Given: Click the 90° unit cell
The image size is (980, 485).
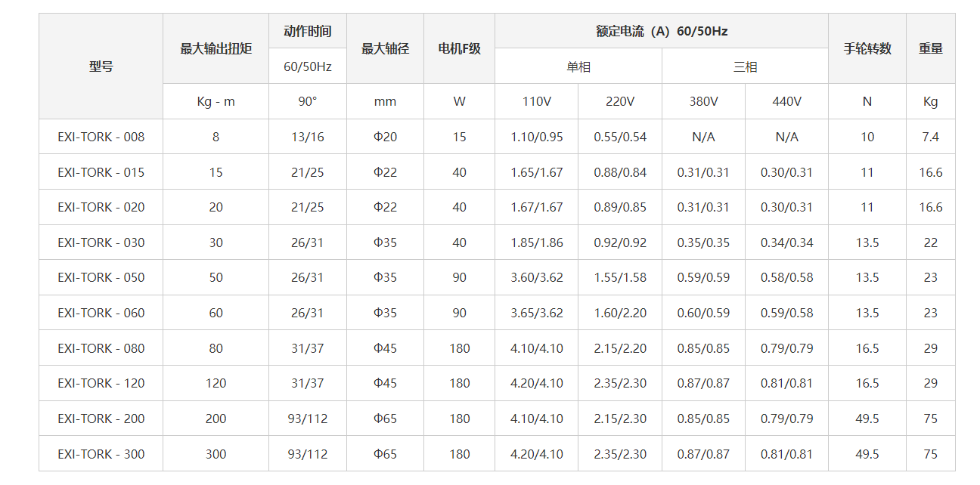Looking at the screenshot, I should point(308,101).
